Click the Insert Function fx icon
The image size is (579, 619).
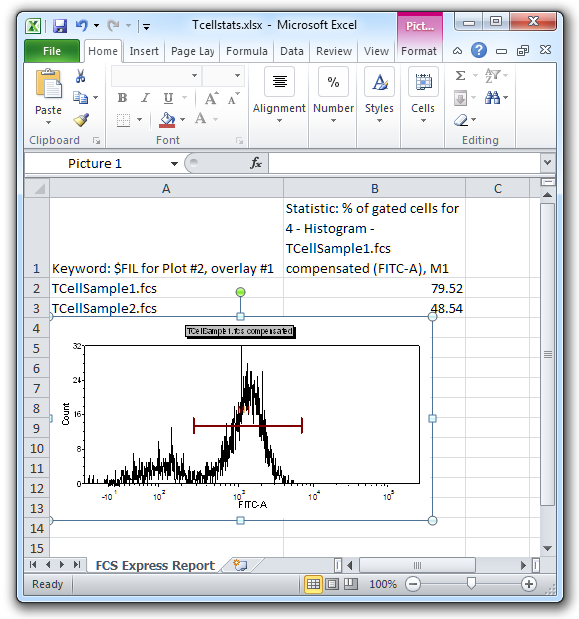coord(256,163)
